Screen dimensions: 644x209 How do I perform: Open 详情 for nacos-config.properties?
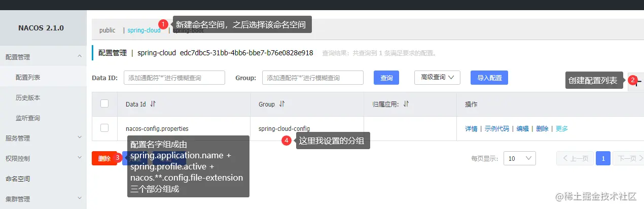pyautogui.click(x=471, y=129)
